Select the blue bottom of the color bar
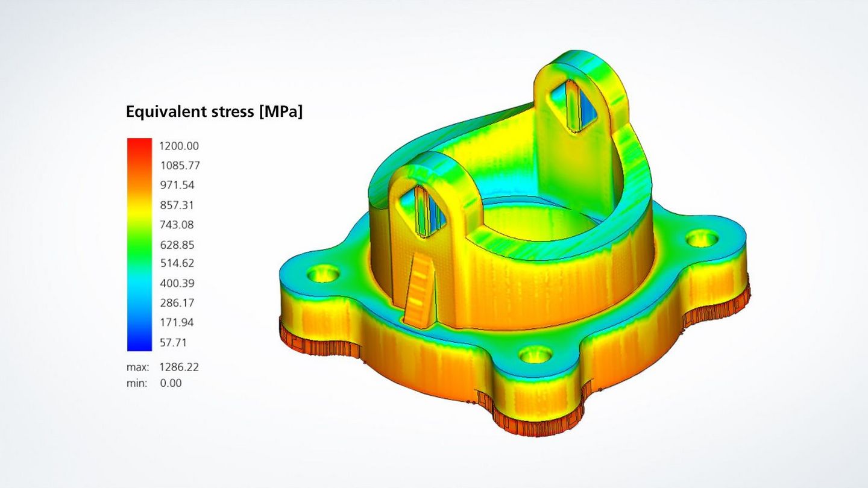Viewport: 868px width, 488px height. 139,342
